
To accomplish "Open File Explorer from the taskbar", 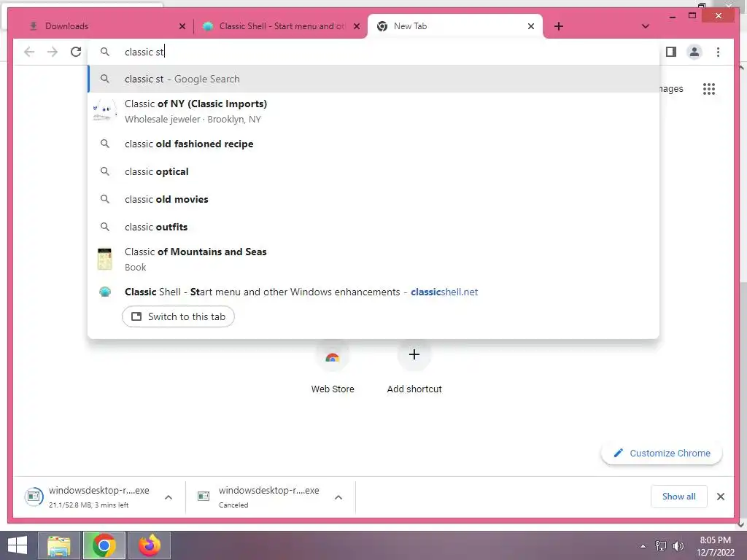I will (x=59, y=545).
